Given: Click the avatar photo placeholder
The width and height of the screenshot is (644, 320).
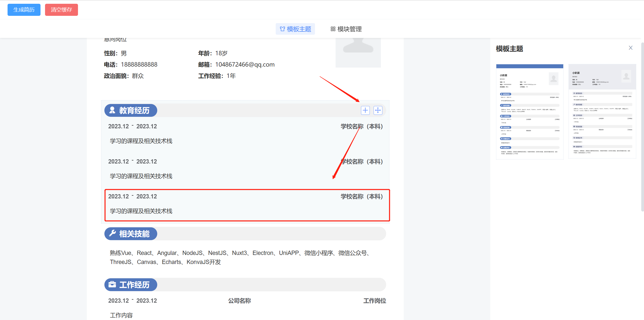Looking at the screenshot, I should point(358,52).
